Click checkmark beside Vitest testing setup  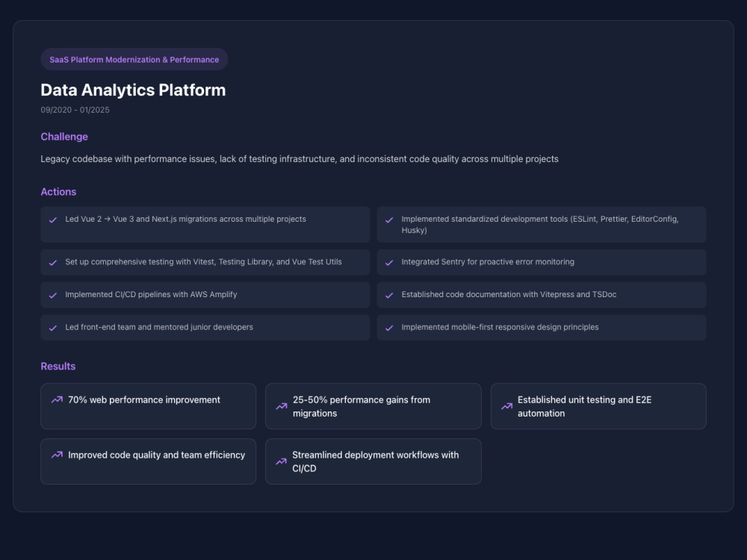pyautogui.click(x=53, y=263)
